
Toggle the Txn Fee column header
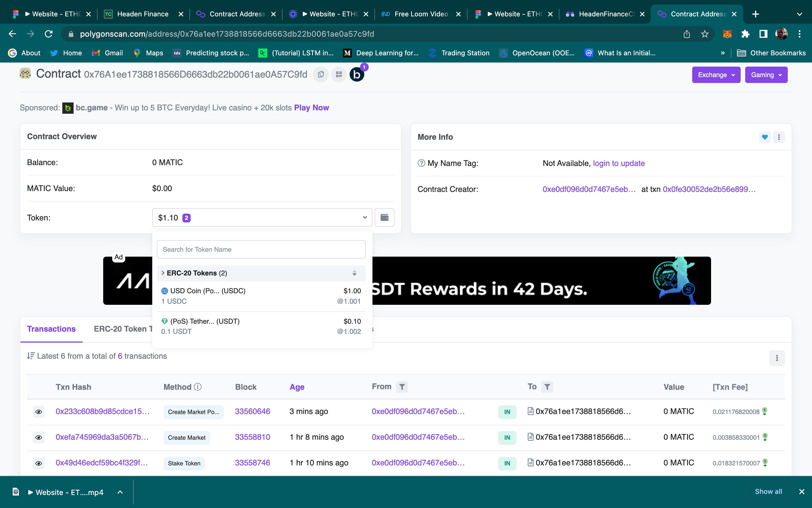pos(730,387)
